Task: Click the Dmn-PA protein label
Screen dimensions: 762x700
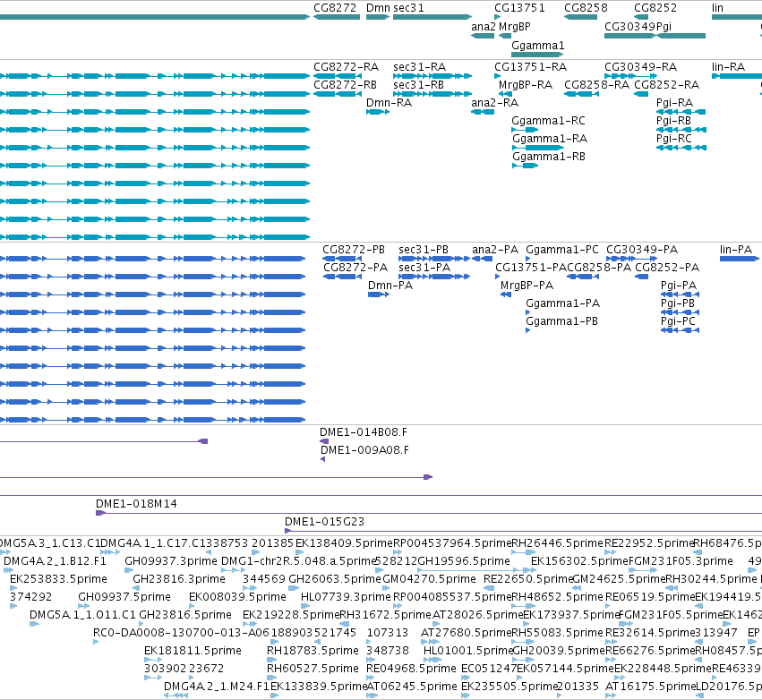Action: (x=390, y=286)
